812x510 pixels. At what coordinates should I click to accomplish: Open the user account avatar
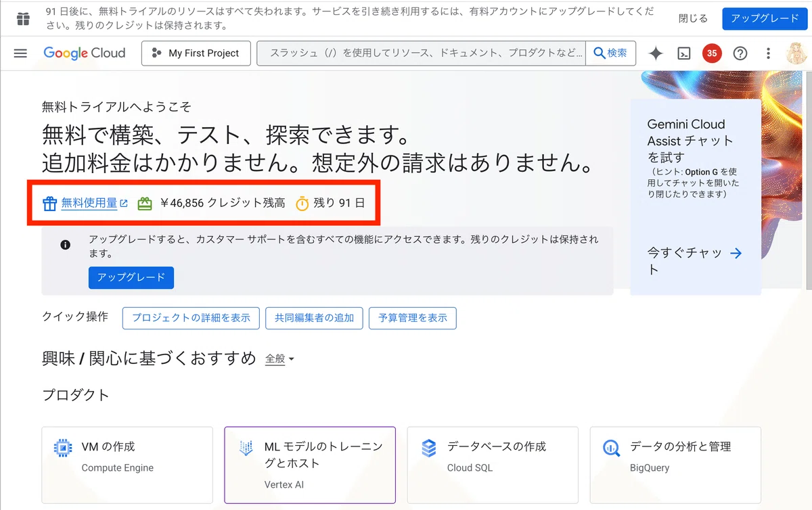797,53
